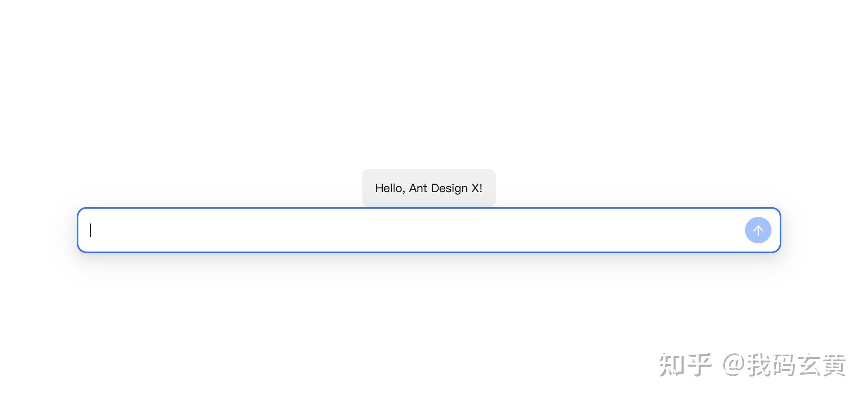Screen dimensions: 868x400
Task: Select the Sender text area
Action: [413, 230]
